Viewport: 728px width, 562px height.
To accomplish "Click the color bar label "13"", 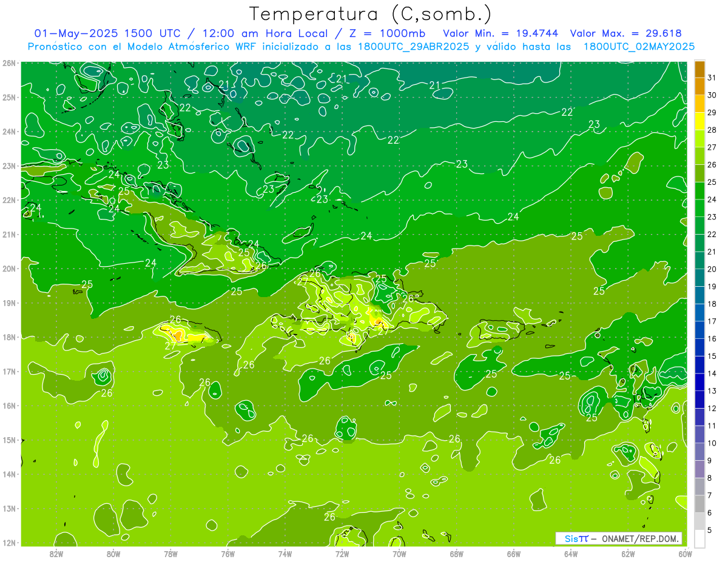I will [712, 391].
